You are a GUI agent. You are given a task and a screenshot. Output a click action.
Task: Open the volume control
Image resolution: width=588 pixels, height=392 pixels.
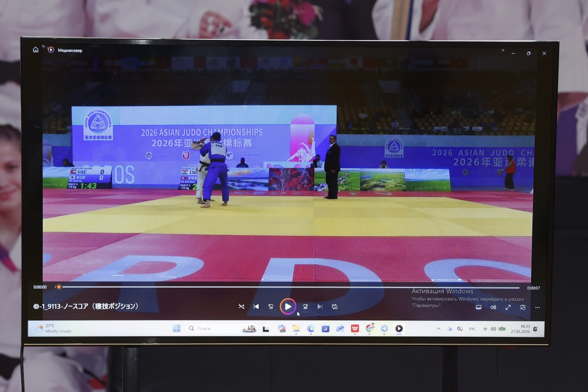493,307
